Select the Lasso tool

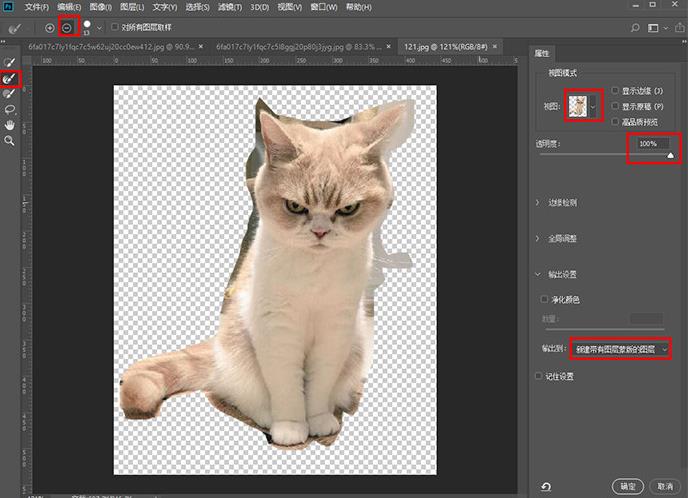pyautogui.click(x=10, y=109)
